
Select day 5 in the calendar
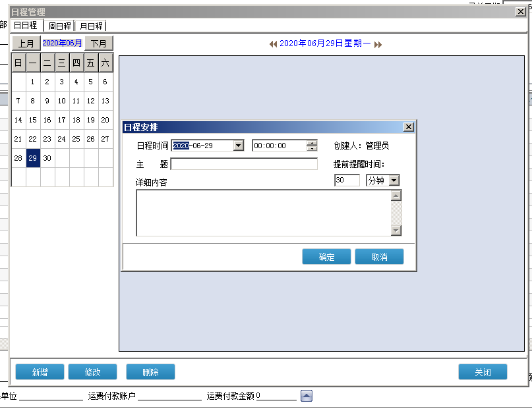tap(90, 82)
